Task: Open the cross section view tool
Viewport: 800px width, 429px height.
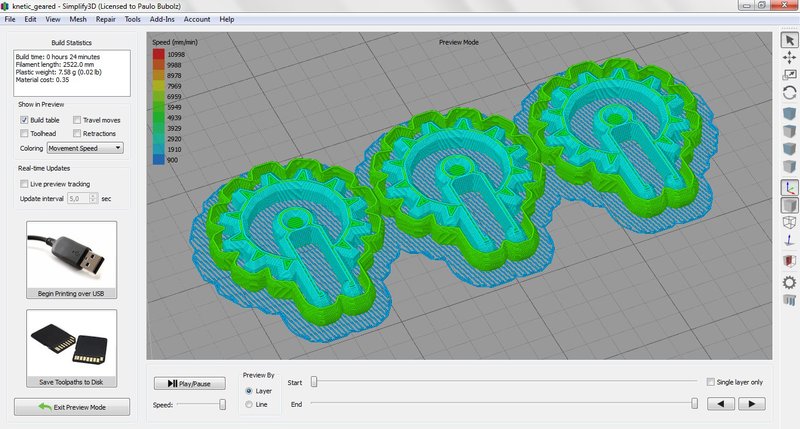Action: 789,261
